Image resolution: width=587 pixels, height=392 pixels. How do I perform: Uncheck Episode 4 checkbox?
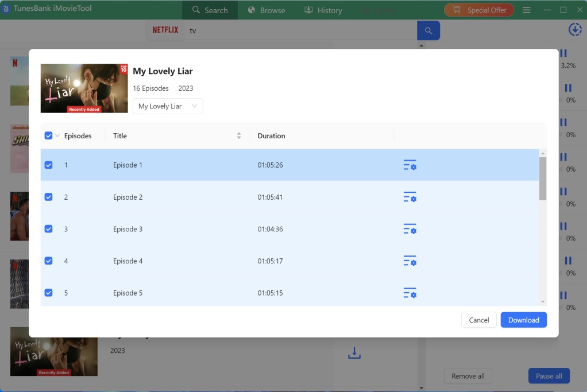48,261
